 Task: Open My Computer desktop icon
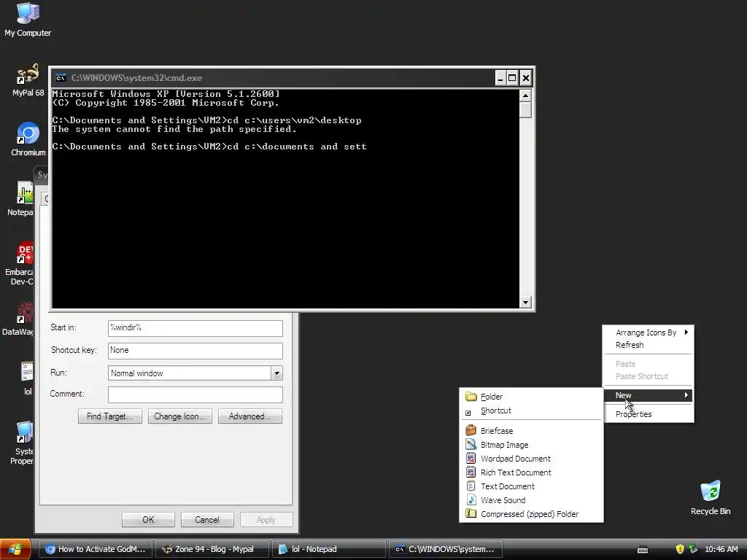point(28,20)
